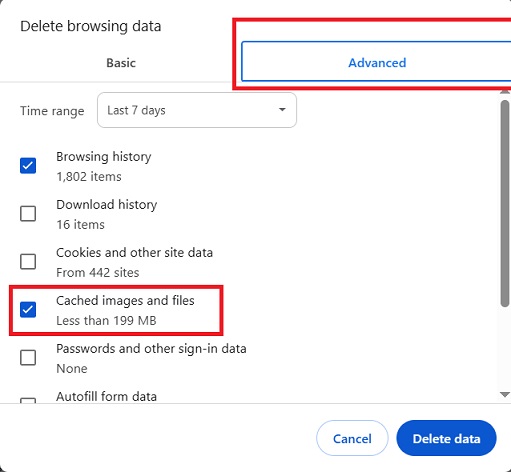Screen dimensions: 511x472
Task: Click the "Delete browsing data" title
Action: [x=91, y=26]
